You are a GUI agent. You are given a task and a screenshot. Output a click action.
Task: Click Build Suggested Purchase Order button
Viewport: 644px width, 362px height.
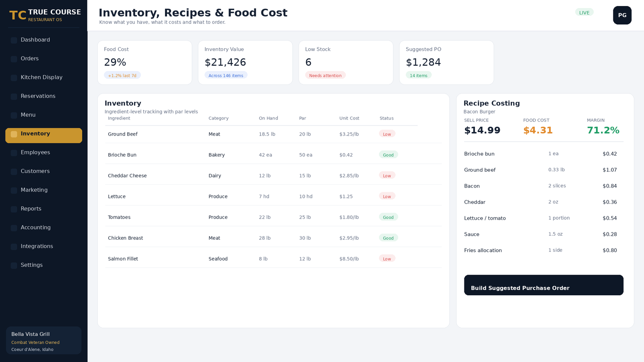pos(544,285)
